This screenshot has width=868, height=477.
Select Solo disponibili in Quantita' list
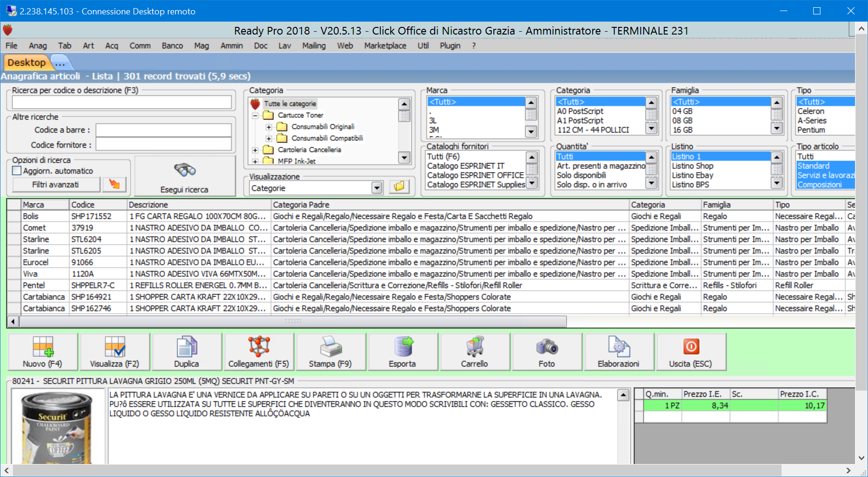click(581, 175)
